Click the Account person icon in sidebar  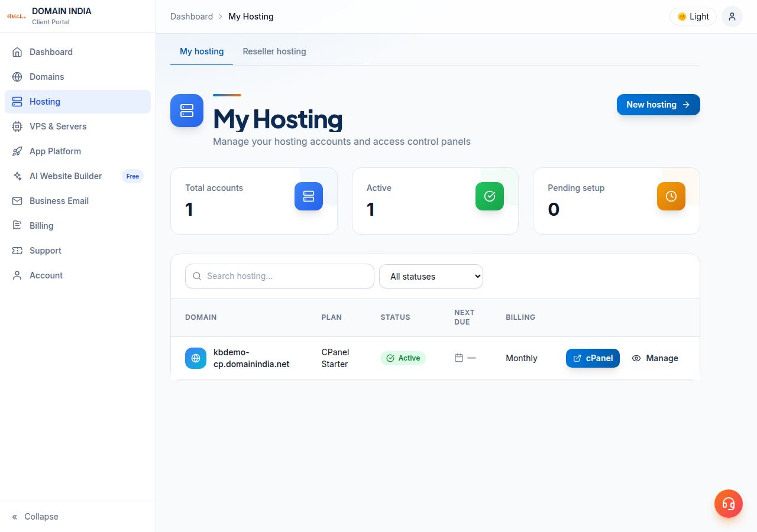tap(17, 275)
